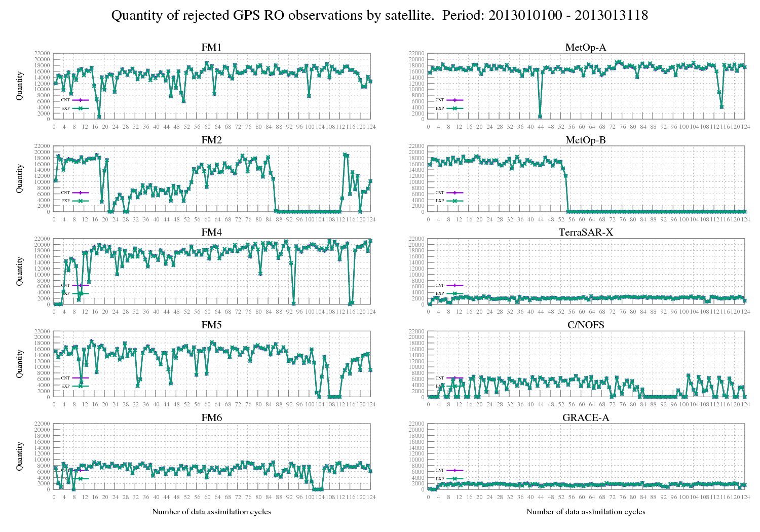Select the FM2 panel title
Viewport: 760px width, 532px height.
coord(211,140)
